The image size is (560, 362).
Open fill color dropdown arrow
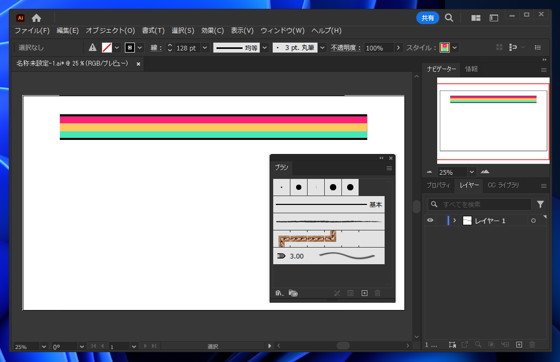[x=117, y=47]
